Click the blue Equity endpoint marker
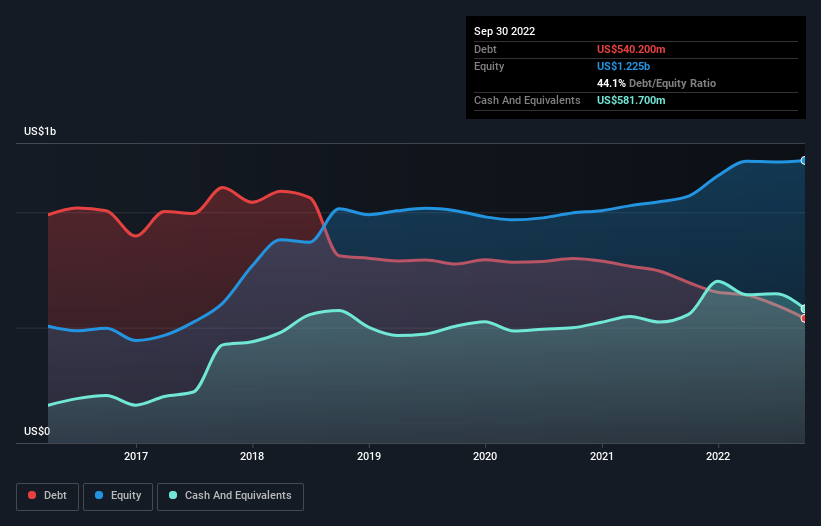Viewport: 821px width, 526px height. tap(804, 161)
